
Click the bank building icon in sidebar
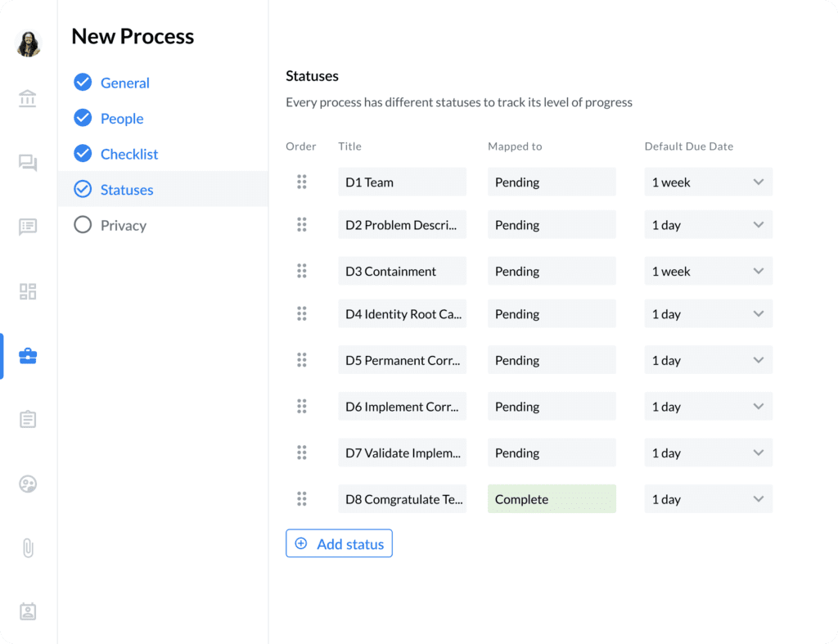[28, 99]
